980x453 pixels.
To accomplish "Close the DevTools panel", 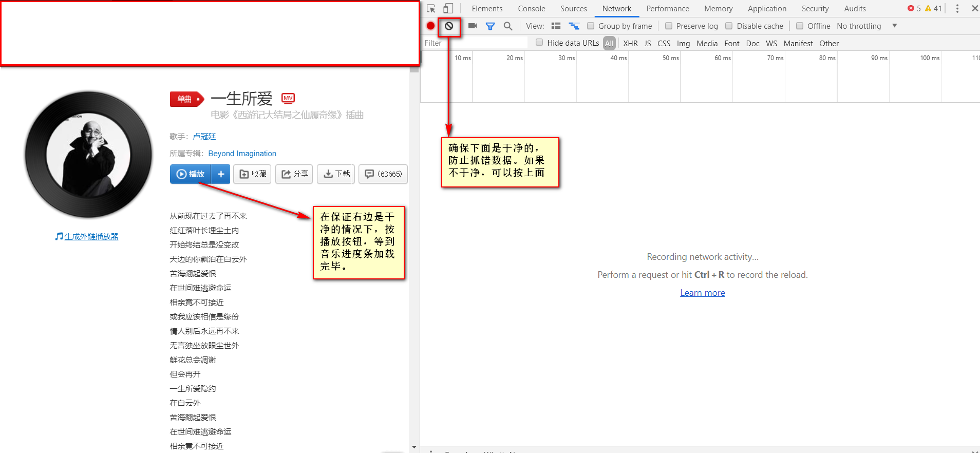I will click(x=974, y=8).
